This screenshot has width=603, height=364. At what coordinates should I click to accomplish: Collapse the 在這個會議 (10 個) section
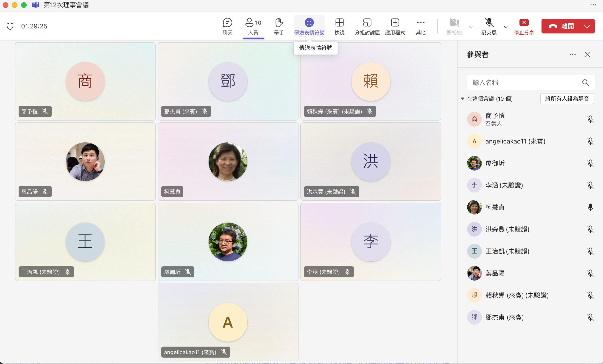[462, 99]
